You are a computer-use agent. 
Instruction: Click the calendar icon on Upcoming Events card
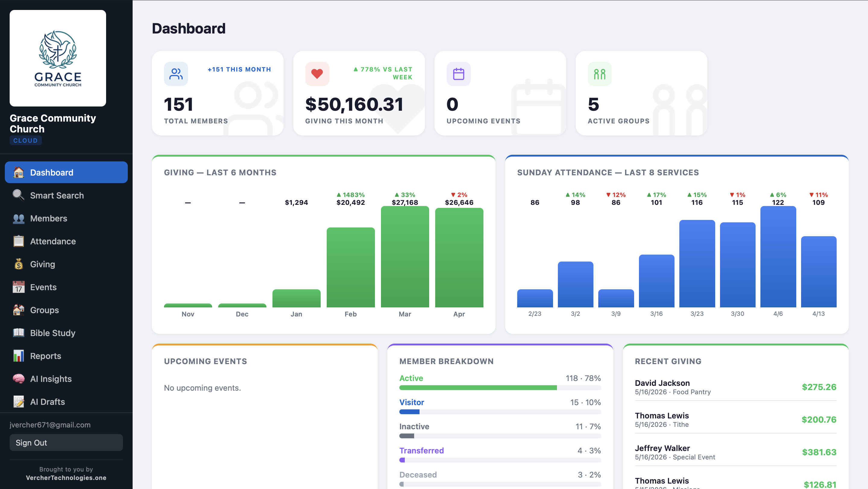tap(459, 74)
